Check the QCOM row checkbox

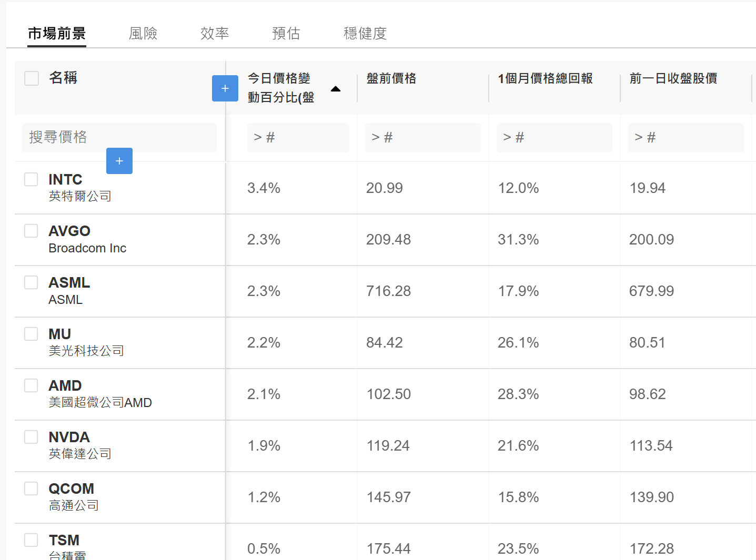coord(31,488)
